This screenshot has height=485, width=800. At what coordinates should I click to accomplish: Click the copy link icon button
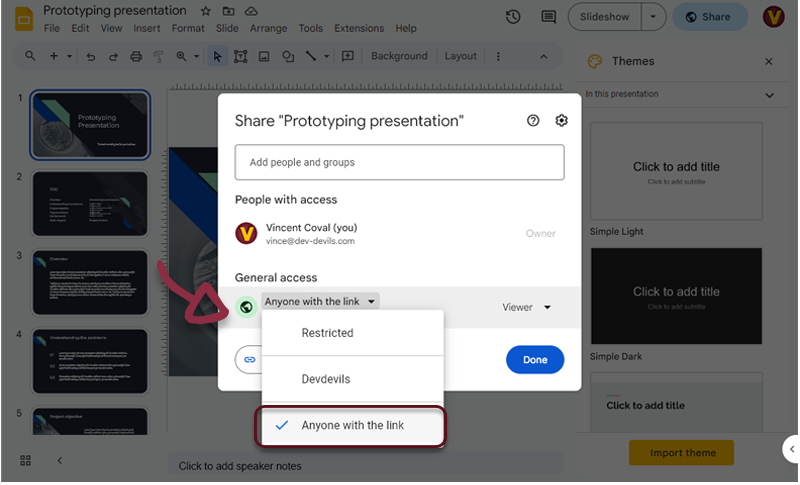250,359
